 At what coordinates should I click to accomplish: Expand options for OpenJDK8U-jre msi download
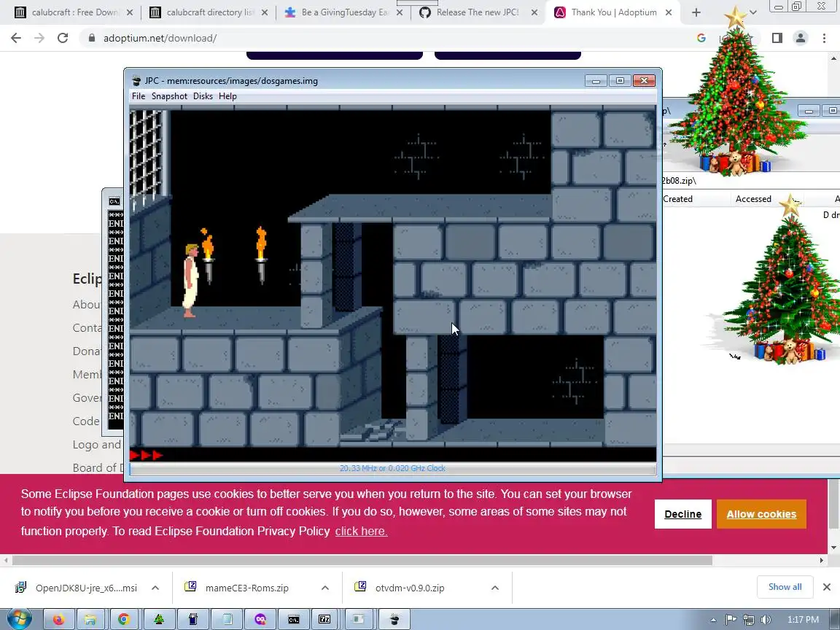(x=155, y=588)
